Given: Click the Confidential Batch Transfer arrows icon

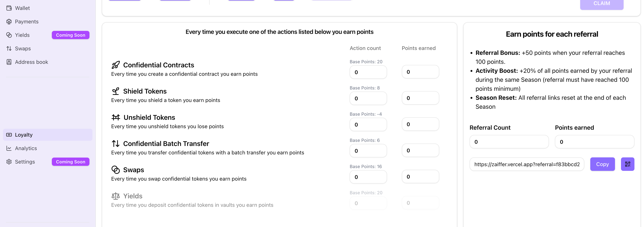Looking at the screenshot, I should coord(115,144).
